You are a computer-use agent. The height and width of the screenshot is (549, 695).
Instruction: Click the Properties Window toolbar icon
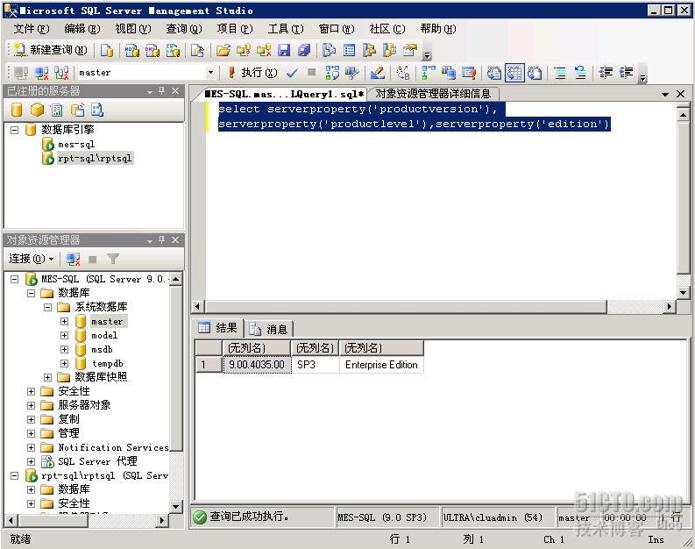click(x=410, y=51)
